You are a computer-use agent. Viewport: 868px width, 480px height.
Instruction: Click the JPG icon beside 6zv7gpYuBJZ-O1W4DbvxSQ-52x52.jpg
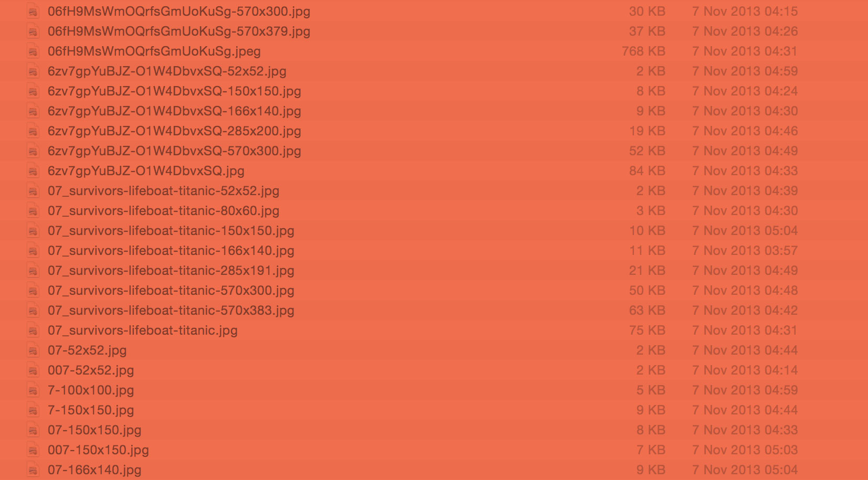click(33, 71)
